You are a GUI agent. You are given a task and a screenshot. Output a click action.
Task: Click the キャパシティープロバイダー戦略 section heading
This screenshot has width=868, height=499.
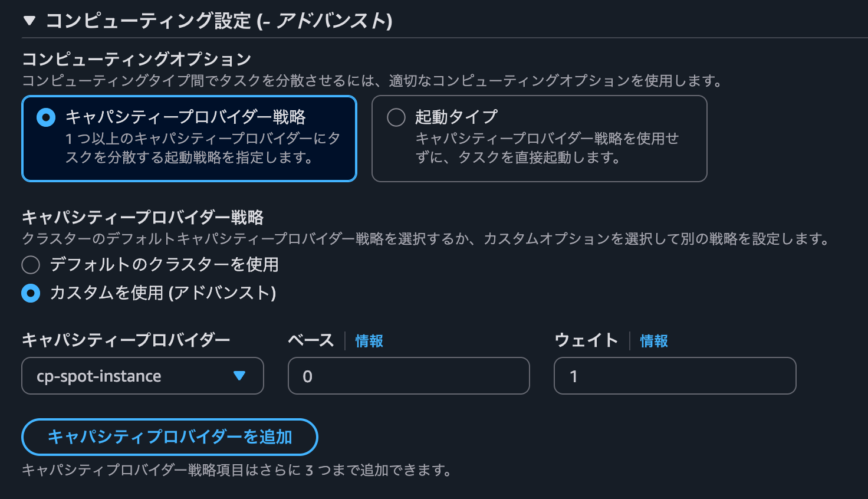click(x=142, y=218)
